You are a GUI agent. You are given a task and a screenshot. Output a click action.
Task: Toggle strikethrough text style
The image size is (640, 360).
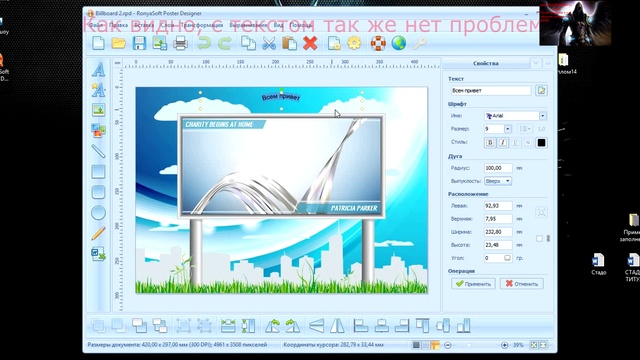coord(528,142)
